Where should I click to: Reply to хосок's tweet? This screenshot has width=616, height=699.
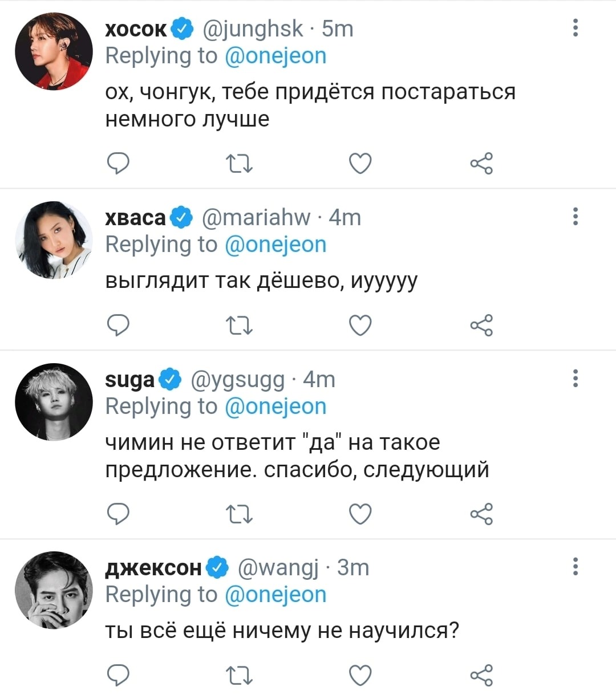point(118,164)
